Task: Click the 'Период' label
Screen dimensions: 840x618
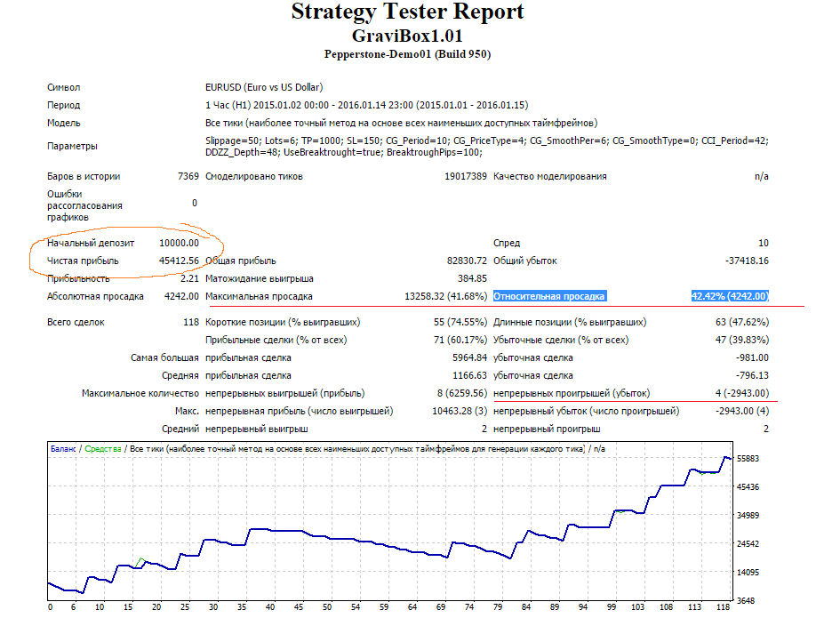Action: pos(63,105)
